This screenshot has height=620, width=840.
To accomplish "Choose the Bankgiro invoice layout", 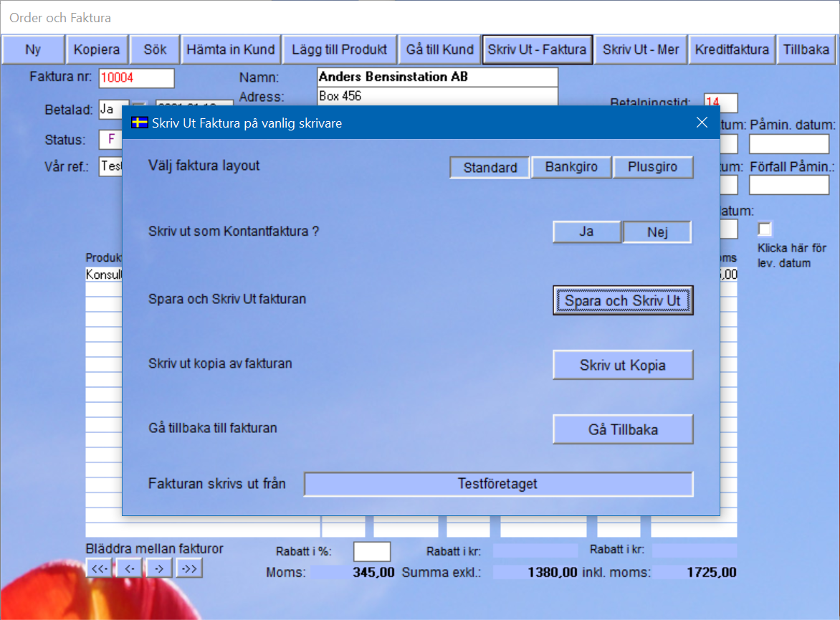I will click(571, 167).
